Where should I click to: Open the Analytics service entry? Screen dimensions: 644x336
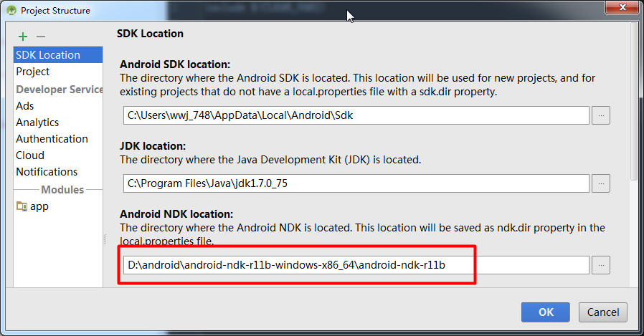click(x=37, y=123)
